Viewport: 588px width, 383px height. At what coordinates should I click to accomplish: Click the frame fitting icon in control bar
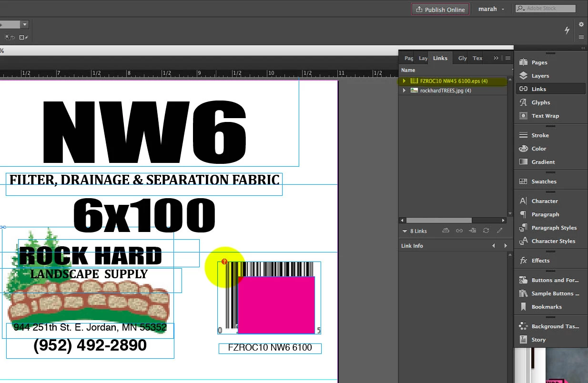[23, 37]
